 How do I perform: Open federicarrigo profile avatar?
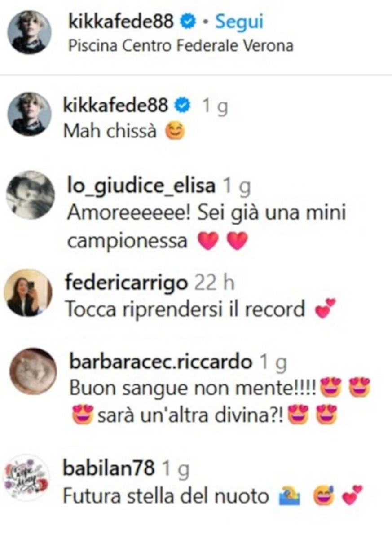tap(28, 292)
